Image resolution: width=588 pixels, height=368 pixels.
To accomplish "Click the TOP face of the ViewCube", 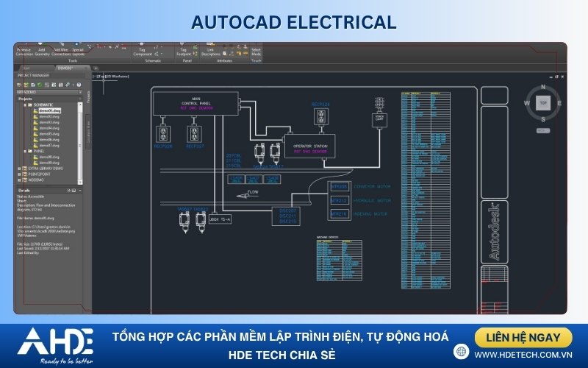I will click(x=542, y=102).
